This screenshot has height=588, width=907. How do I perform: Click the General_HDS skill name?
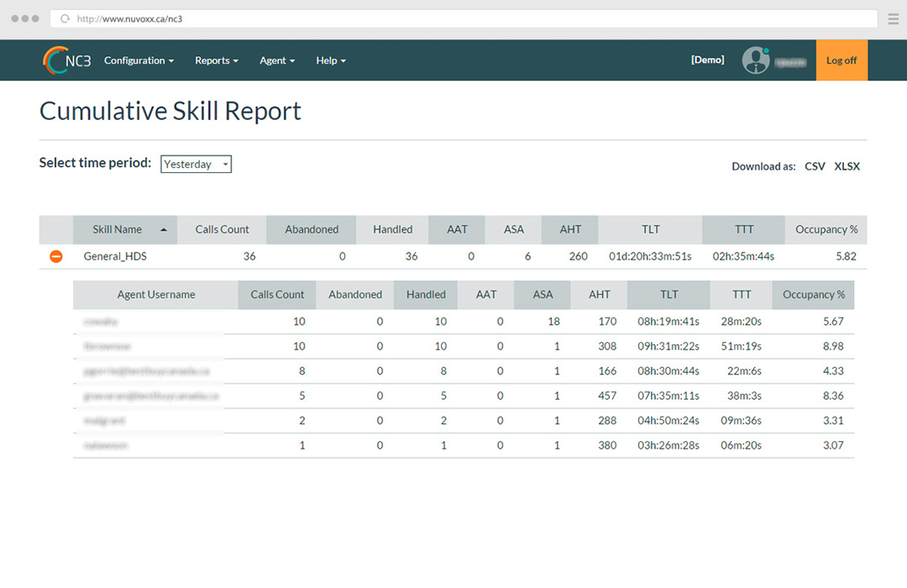[115, 256]
